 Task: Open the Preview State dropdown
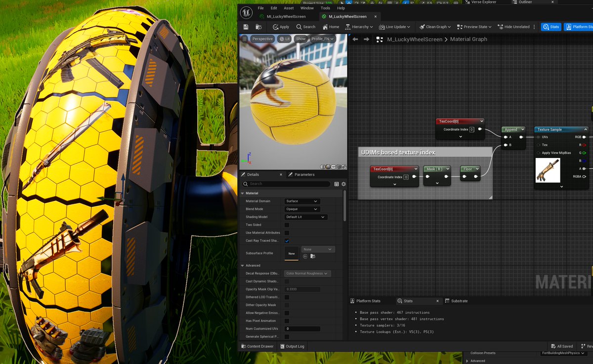point(475,27)
